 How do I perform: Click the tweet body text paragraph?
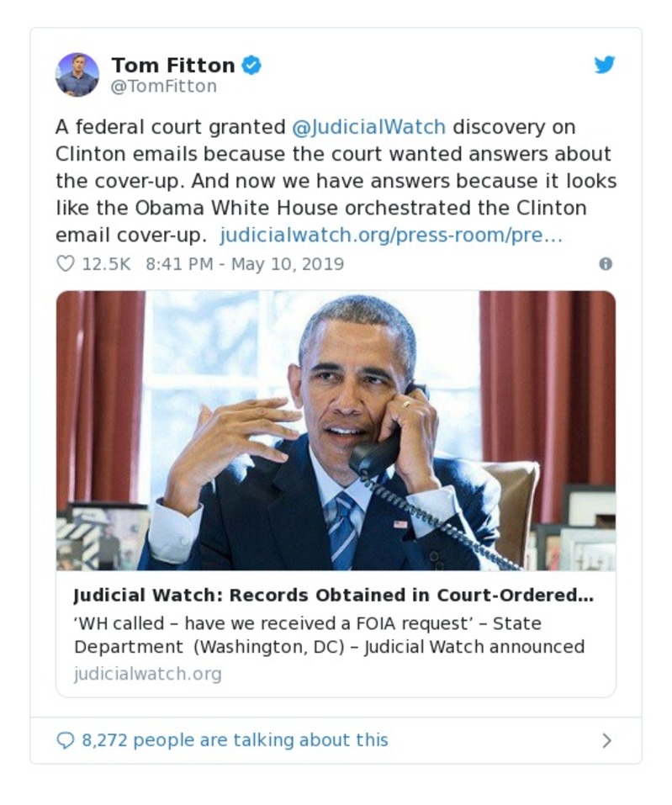pyautogui.click(x=336, y=181)
